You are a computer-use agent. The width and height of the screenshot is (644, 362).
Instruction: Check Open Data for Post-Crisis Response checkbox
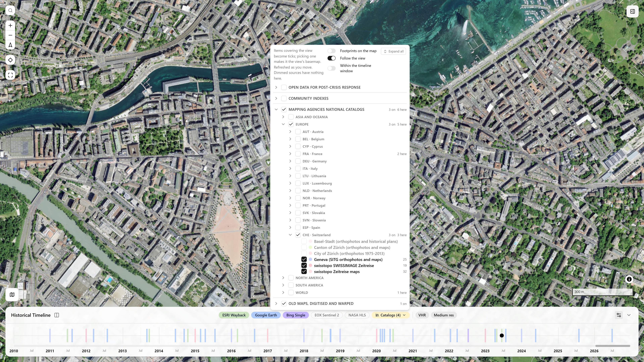[284, 87]
